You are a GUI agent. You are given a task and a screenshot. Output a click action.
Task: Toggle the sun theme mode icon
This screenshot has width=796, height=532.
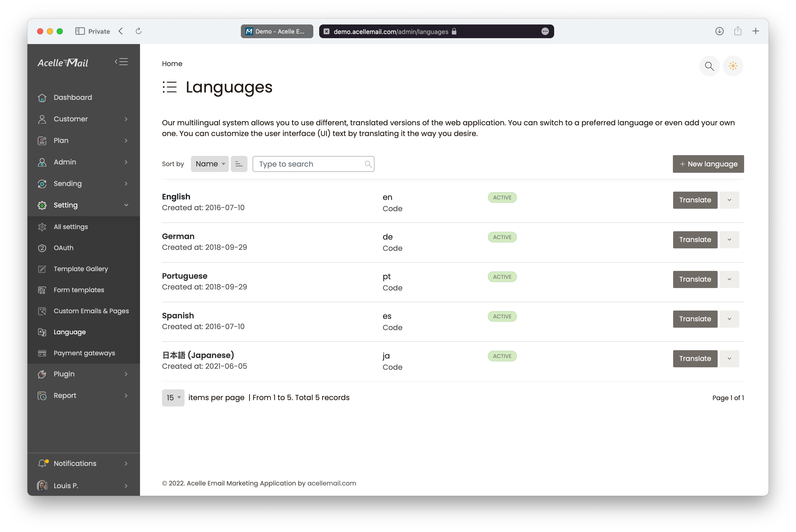click(733, 66)
